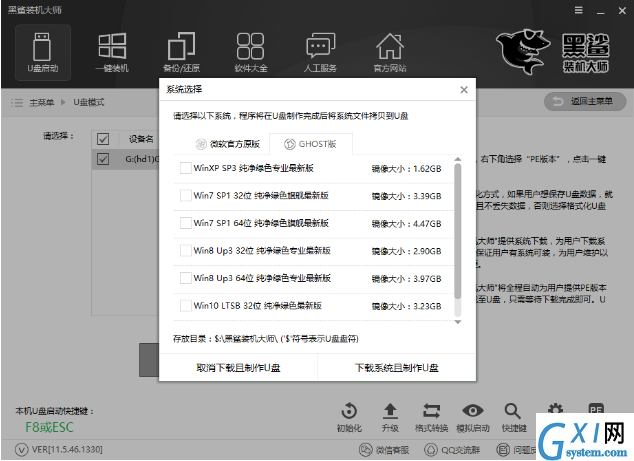Click the 返回主菜单 button

[x=585, y=102]
